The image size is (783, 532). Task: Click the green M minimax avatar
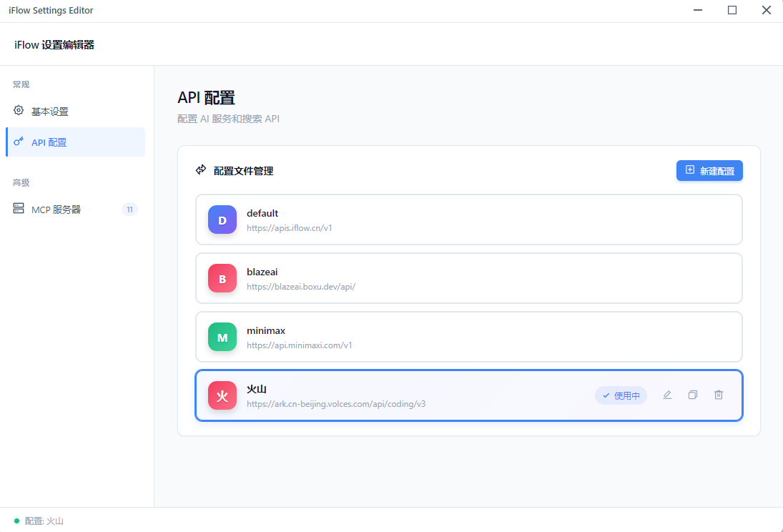pyautogui.click(x=222, y=337)
